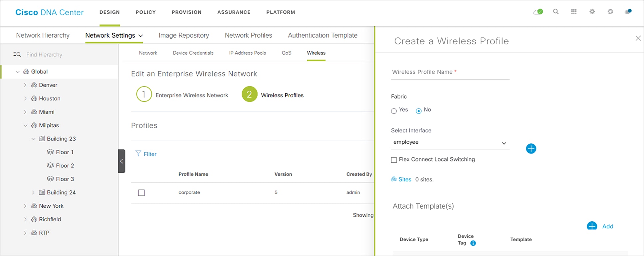Click the Cisco DNA Center logo
The image size is (644, 256).
click(x=49, y=12)
